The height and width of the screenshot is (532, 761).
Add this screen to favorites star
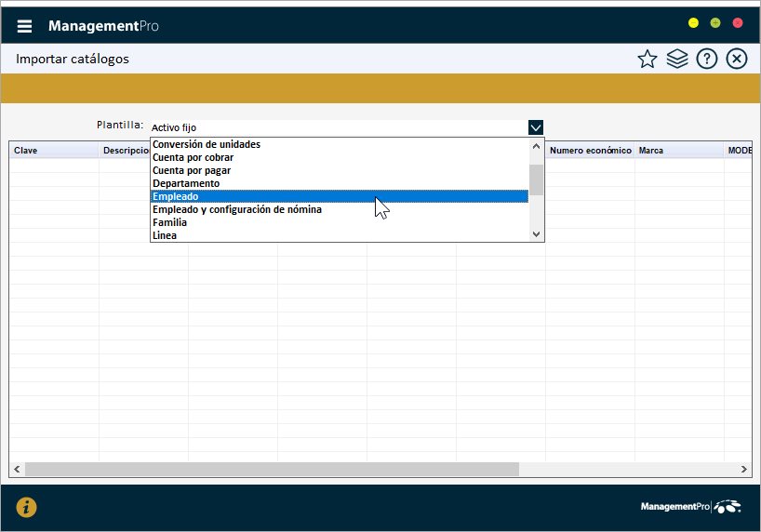coord(647,60)
